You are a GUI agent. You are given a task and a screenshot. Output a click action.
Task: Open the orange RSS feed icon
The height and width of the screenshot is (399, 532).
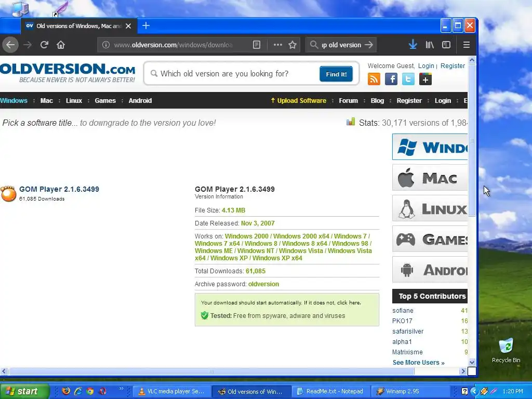pos(374,79)
